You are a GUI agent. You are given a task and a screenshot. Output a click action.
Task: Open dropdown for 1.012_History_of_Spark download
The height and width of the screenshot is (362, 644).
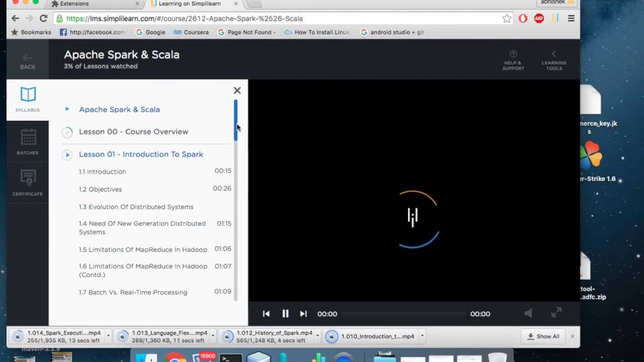pyautogui.click(x=318, y=336)
